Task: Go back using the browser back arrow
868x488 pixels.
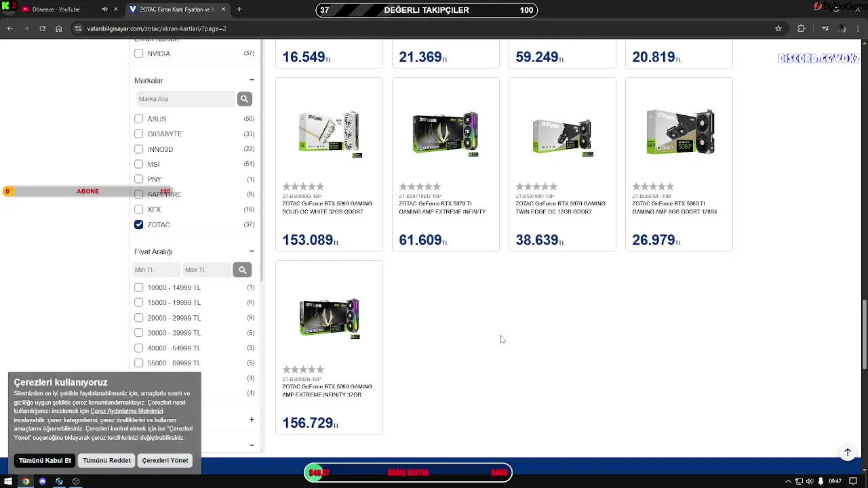Action: [x=9, y=28]
